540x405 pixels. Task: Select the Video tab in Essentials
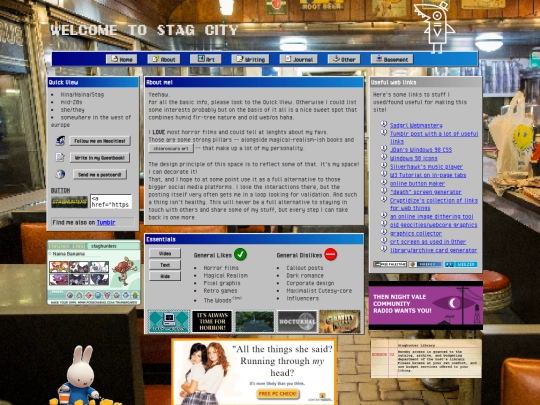point(165,253)
